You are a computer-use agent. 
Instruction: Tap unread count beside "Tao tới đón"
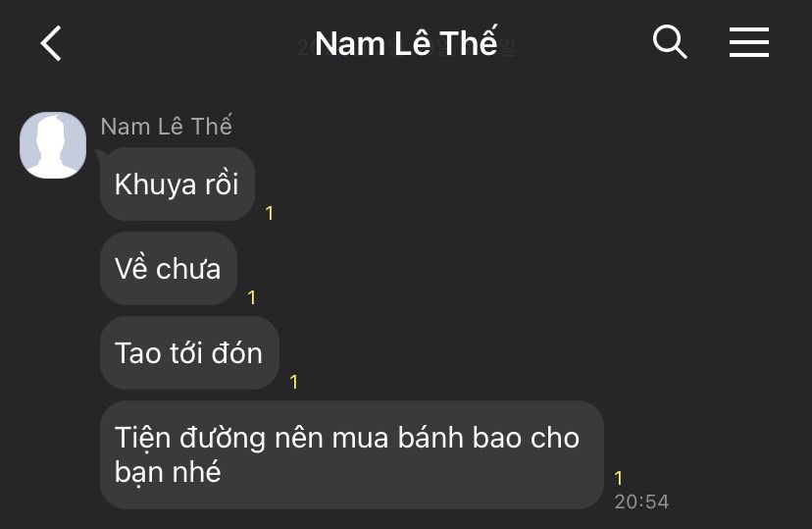point(294,382)
